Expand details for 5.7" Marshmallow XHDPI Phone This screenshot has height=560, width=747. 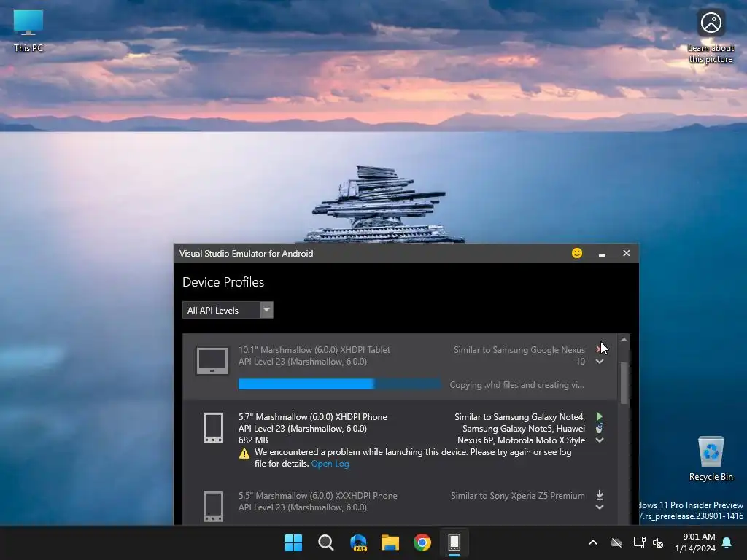coord(600,440)
